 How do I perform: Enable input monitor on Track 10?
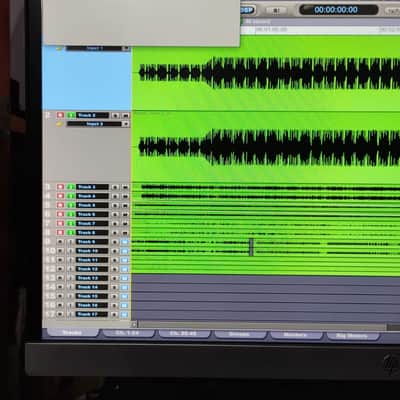(71, 251)
